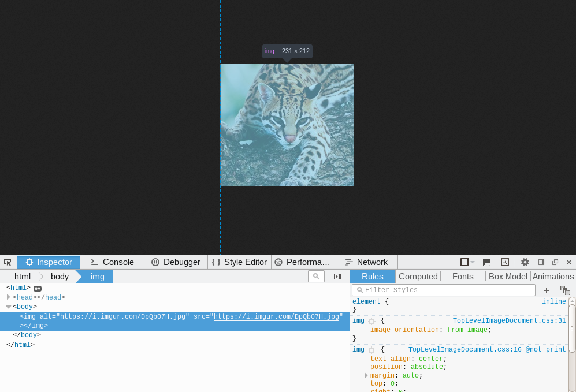This screenshot has width=576, height=392.
Task: Toggle pseudo-class panel icon
Action: [564, 290]
